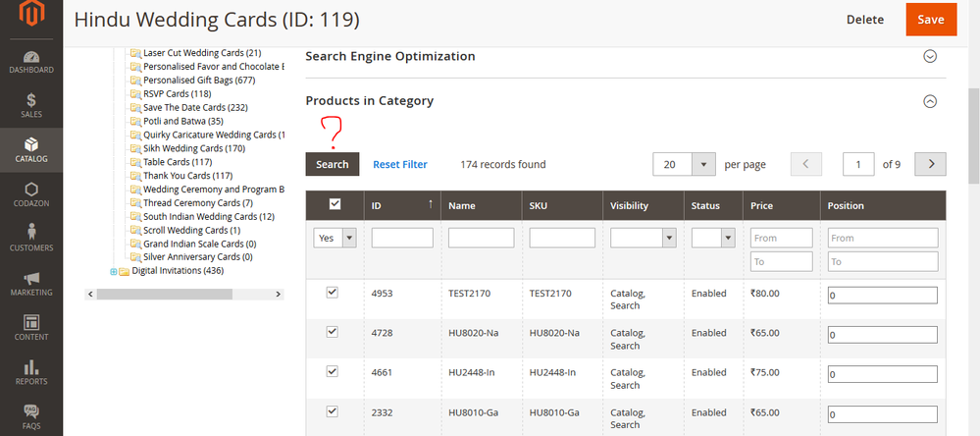Toggle checkbox for product HU8020-Na

pyautogui.click(x=332, y=332)
